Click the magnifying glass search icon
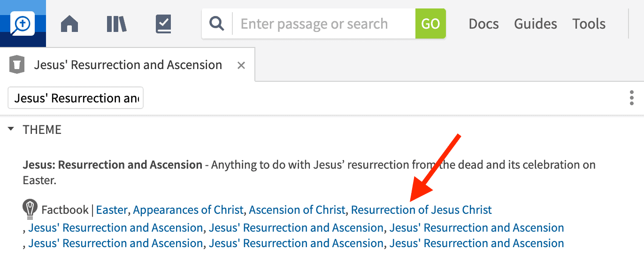Viewport: 644px width, 265px height. tap(216, 23)
